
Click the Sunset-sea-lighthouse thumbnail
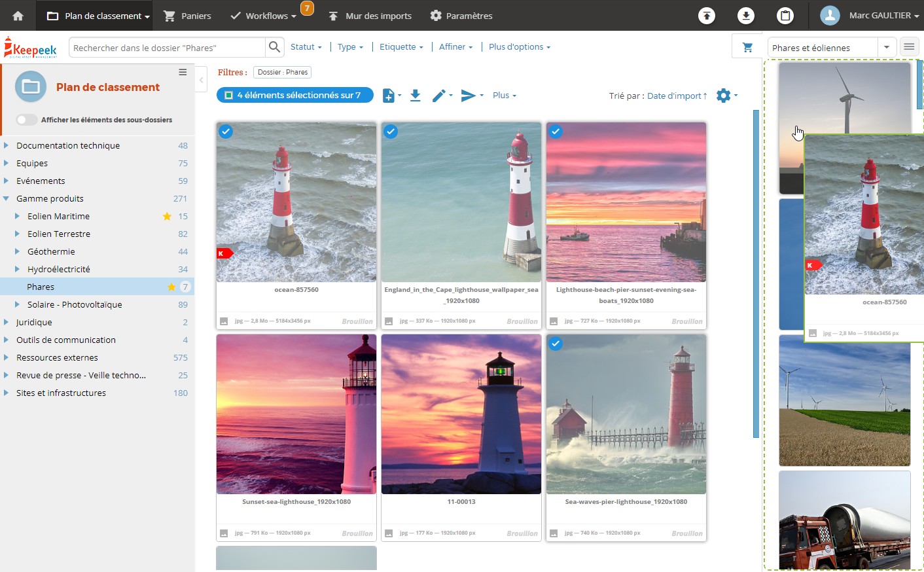coord(296,414)
